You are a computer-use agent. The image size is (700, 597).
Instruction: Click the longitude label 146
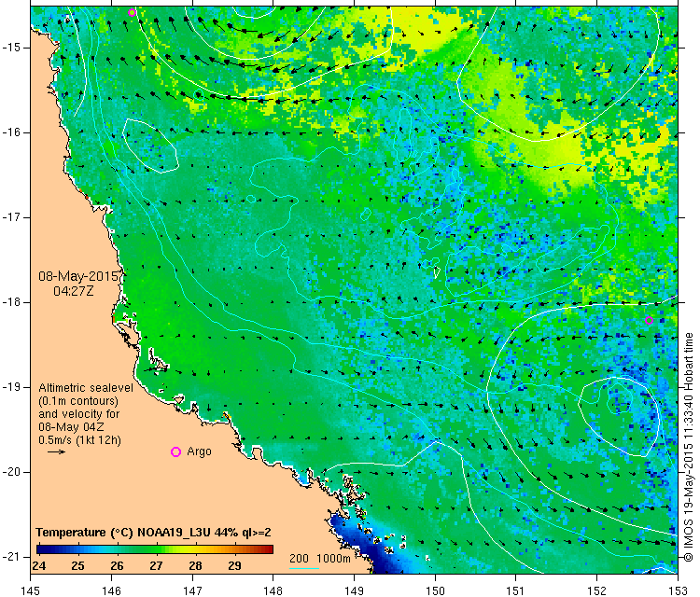(x=111, y=591)
